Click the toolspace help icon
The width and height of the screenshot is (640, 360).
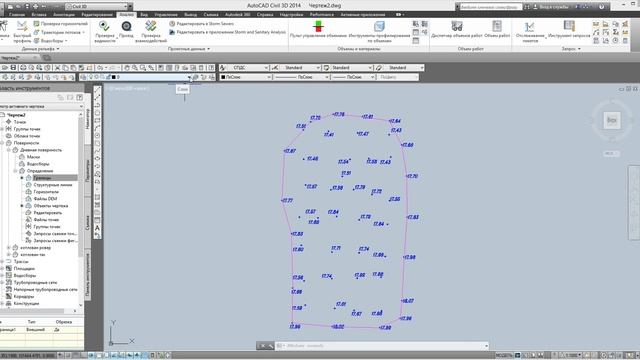[80, 97]
